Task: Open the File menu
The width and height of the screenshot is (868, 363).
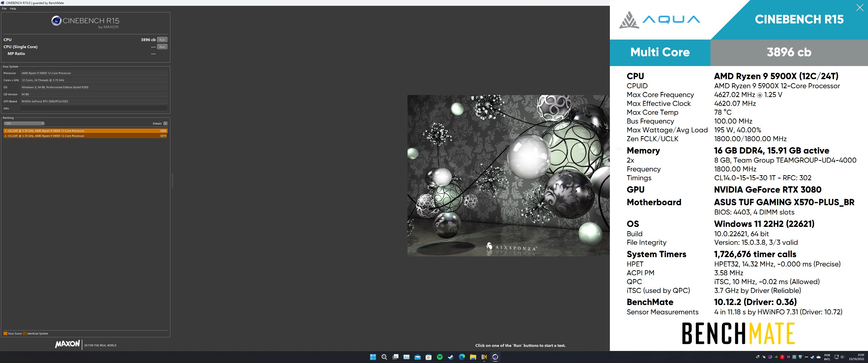Action: click(x=4, y=9)
